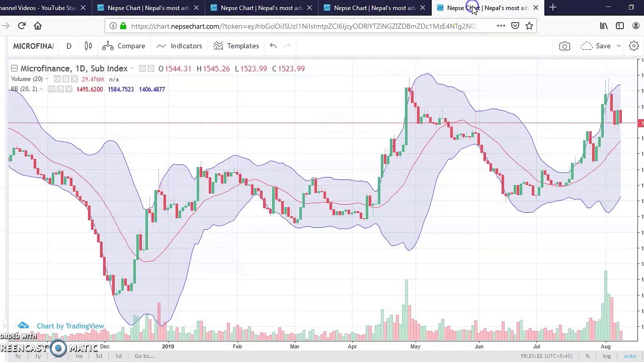Image resolution: width=644 pixels, height=362 pixels.
Task: Click the 2019 label on time axis
Action: point(168,346)
